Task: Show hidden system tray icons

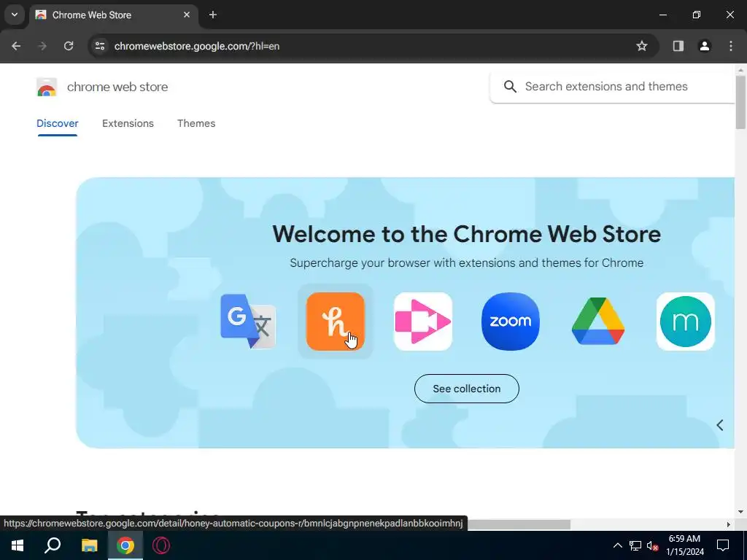Action: coord(617,545)
